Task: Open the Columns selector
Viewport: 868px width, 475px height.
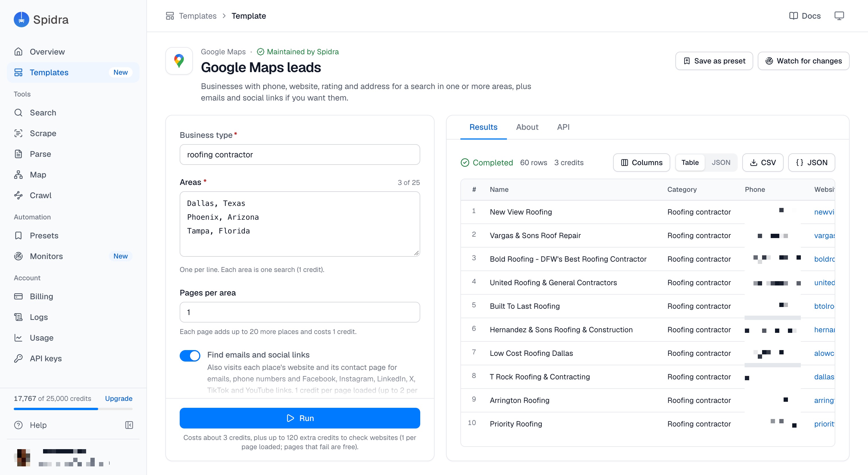Action: [642, 163]
